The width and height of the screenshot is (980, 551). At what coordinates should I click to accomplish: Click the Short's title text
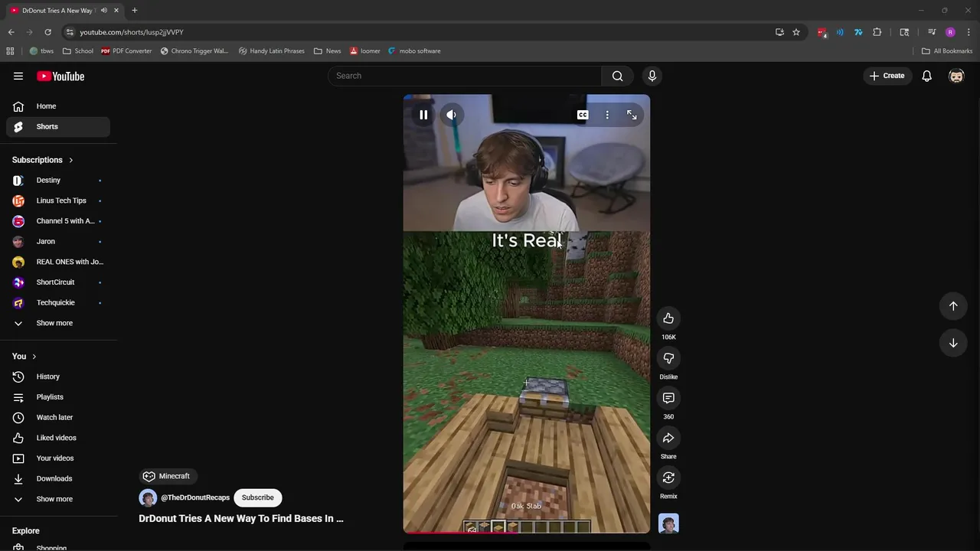241,519
